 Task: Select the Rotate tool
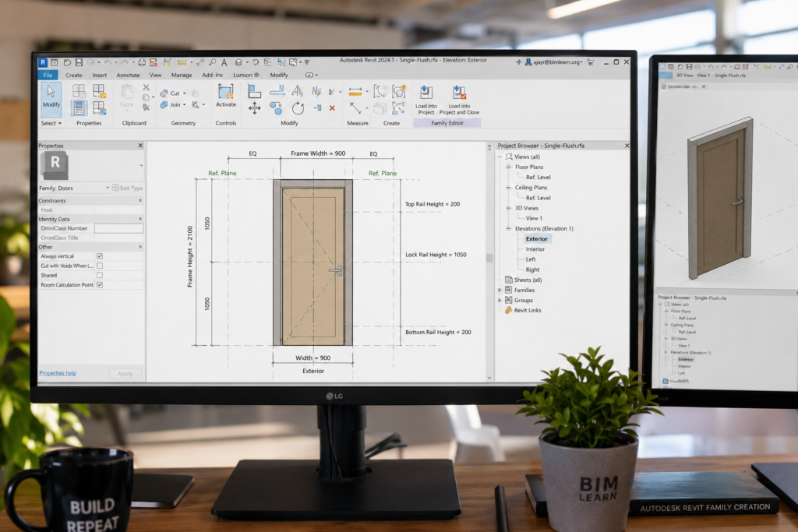coord(298,107)
